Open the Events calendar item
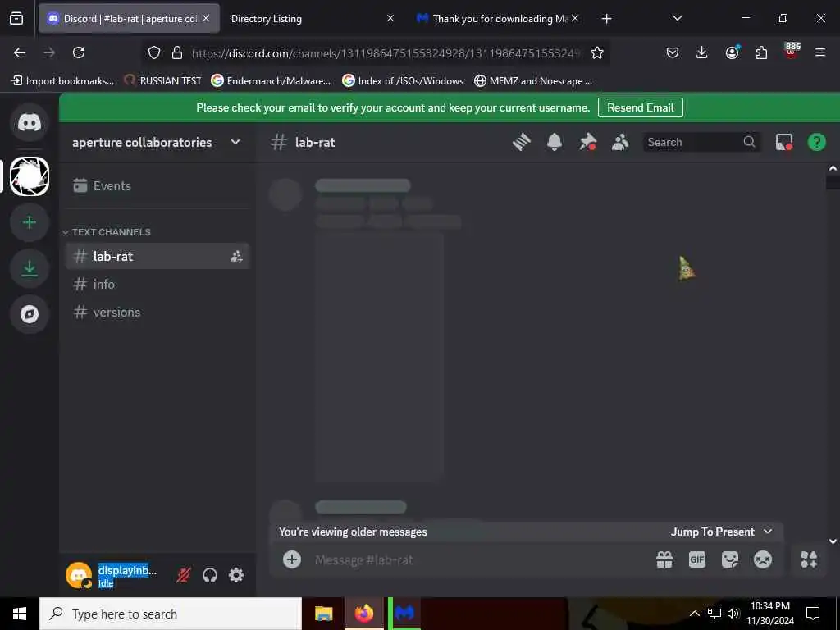Viewport: 840px width, 630px height. [x=157, y=186]
